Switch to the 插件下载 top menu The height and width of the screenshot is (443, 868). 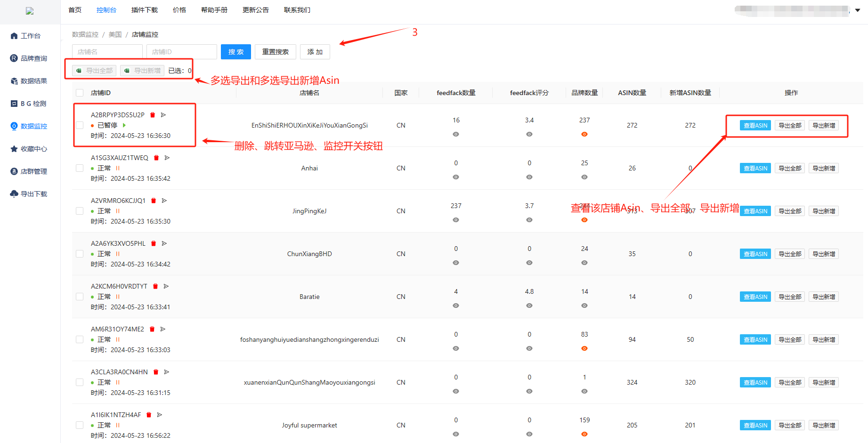[144, 10]
